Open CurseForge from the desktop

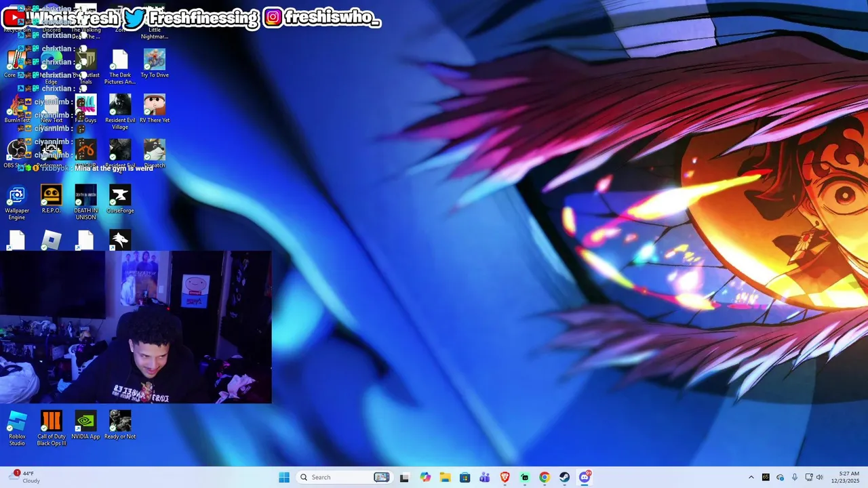pyautogui.click(x=120, y=199)
